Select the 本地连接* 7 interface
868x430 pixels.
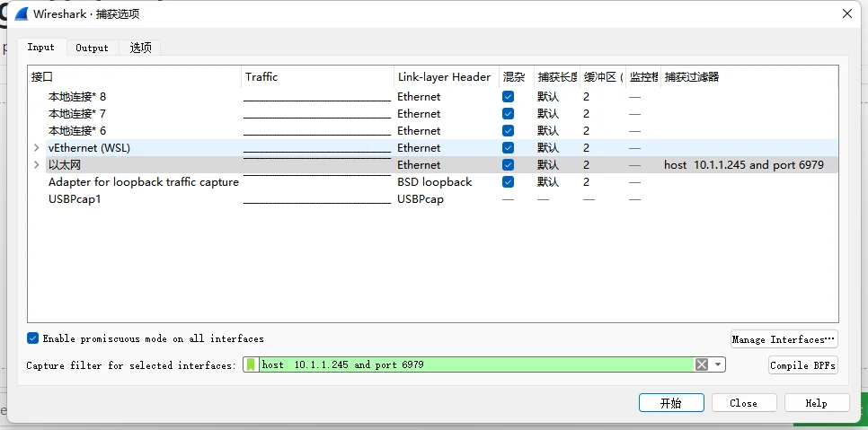click(x=77, y=114)
